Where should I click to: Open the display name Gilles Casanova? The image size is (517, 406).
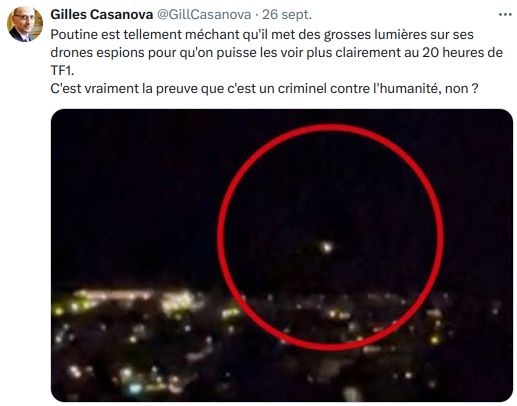pyautogui.click(x=102, y=14)
